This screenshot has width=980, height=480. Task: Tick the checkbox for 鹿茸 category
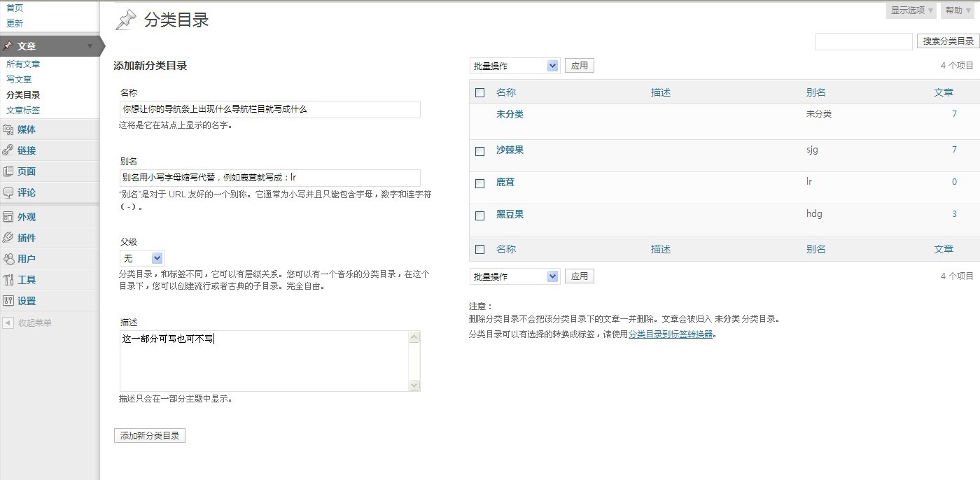pyautogui.click(x=479, y=183)
